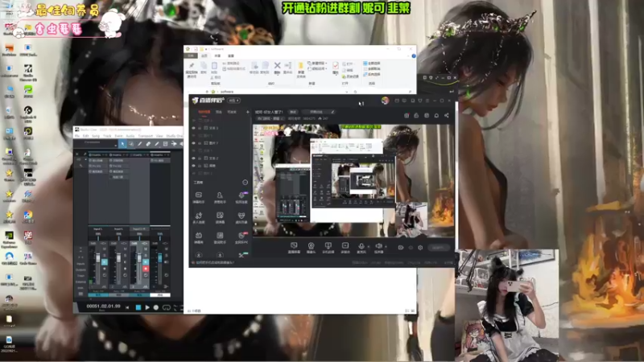Select the Paint pencil tool in Studio One
Screen dimensions: 644x362
click(x=156, y=144)
